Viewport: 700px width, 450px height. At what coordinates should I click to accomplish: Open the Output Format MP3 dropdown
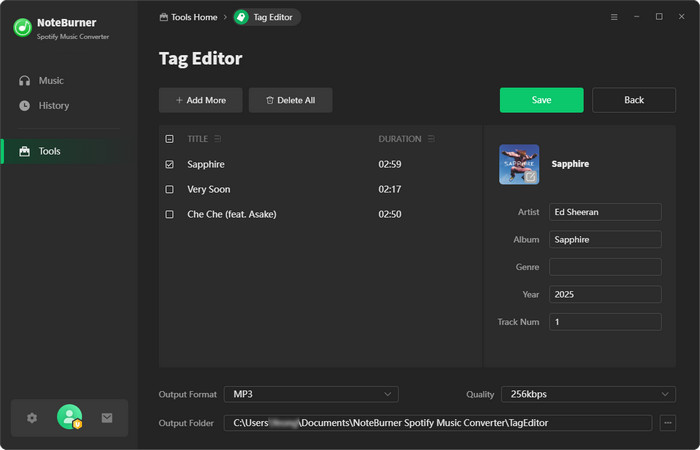[311, 394]
